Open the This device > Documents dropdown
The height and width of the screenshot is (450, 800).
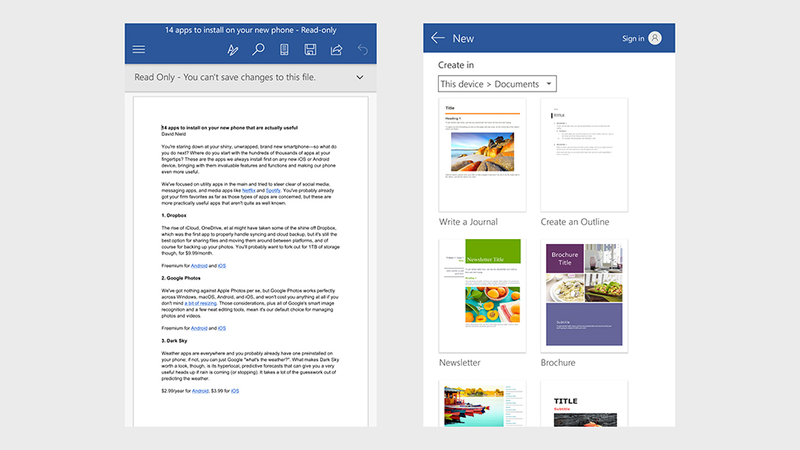click(x=497, y=84)
